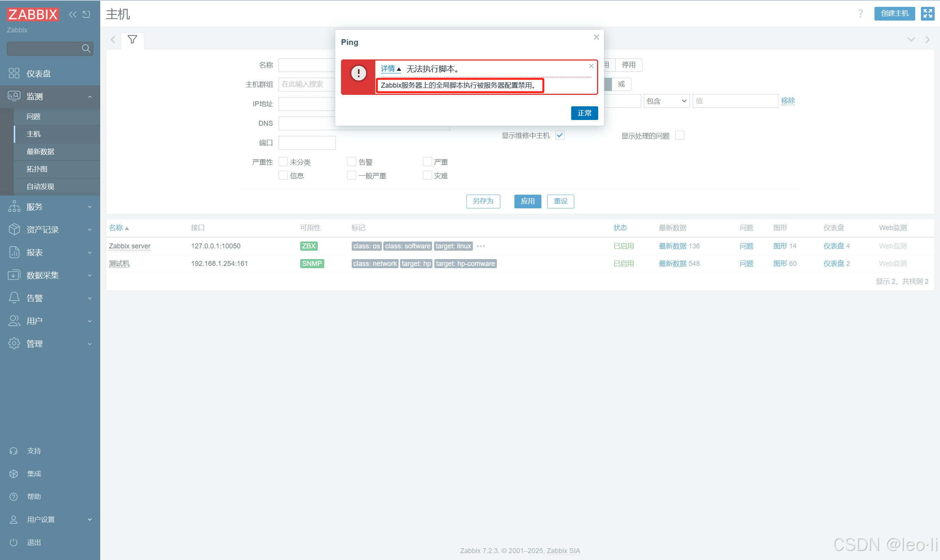Viewport: 940px width, 560px height.
Task: Select Problems in Monitoring submenu
Action: click(34, 117)
